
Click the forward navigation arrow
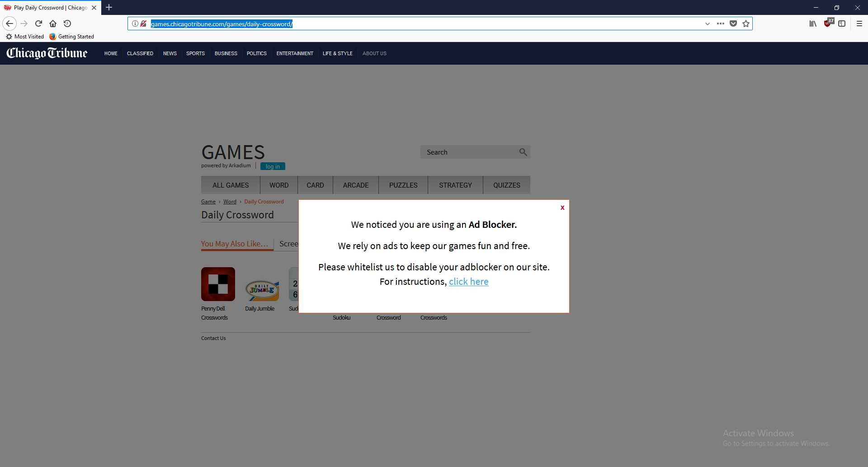(24, 24)
